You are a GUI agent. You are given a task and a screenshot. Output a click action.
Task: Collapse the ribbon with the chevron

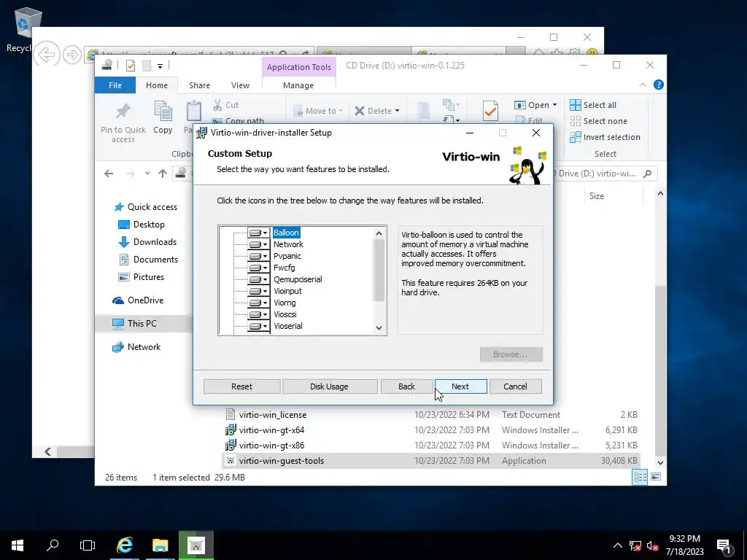642,85
